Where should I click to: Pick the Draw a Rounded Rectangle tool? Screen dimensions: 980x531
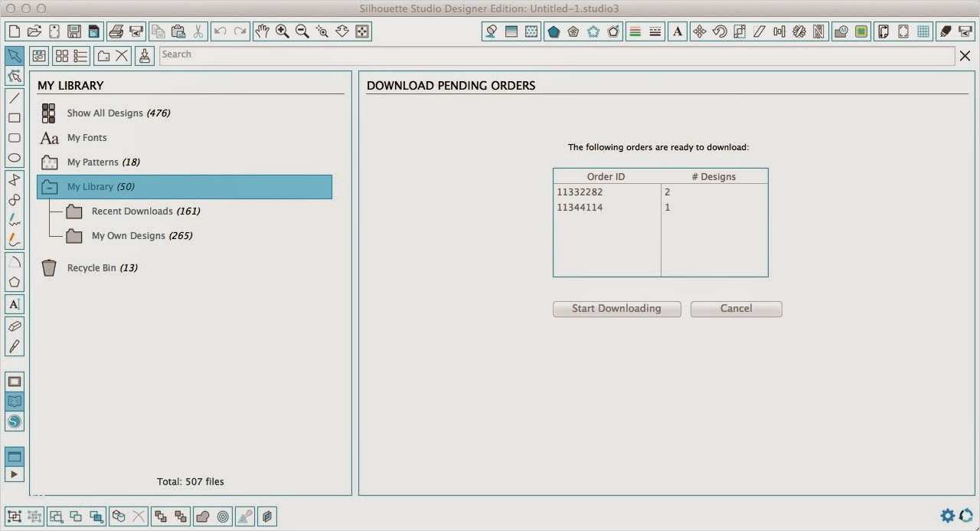[x=14, y=138]
